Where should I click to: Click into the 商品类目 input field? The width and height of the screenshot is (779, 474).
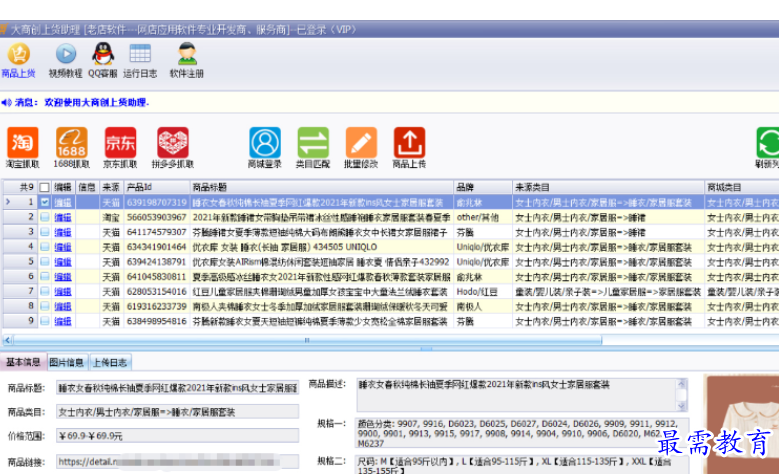click(177, 412)
